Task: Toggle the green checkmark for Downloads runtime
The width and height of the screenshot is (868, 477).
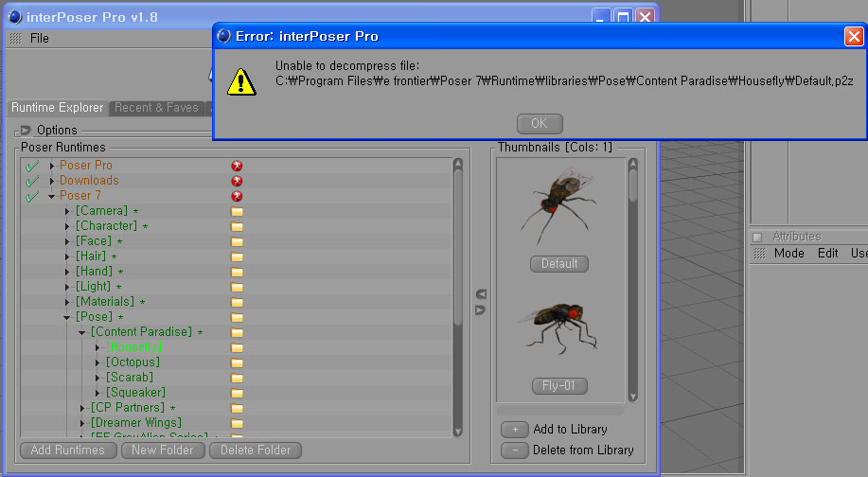Action: point(32,181)
